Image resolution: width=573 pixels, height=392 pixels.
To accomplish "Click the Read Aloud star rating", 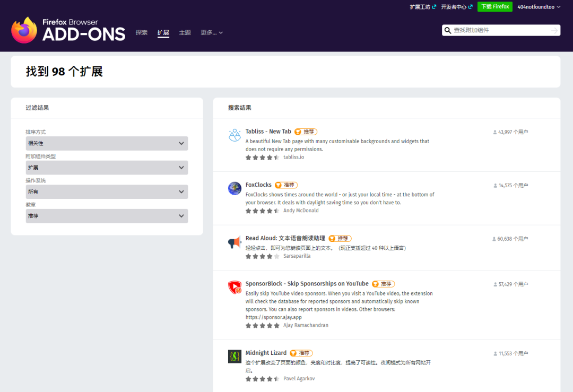I will click(263, 256).
